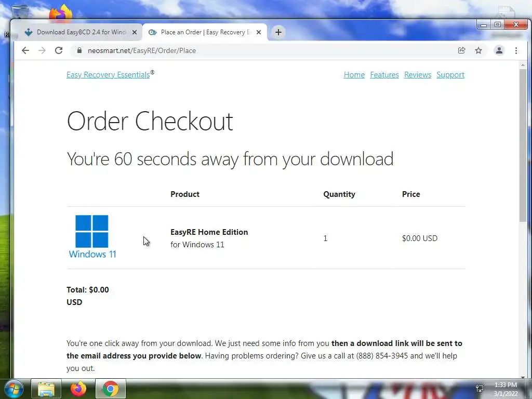View site info via lock icon

(x=79, y=50)
